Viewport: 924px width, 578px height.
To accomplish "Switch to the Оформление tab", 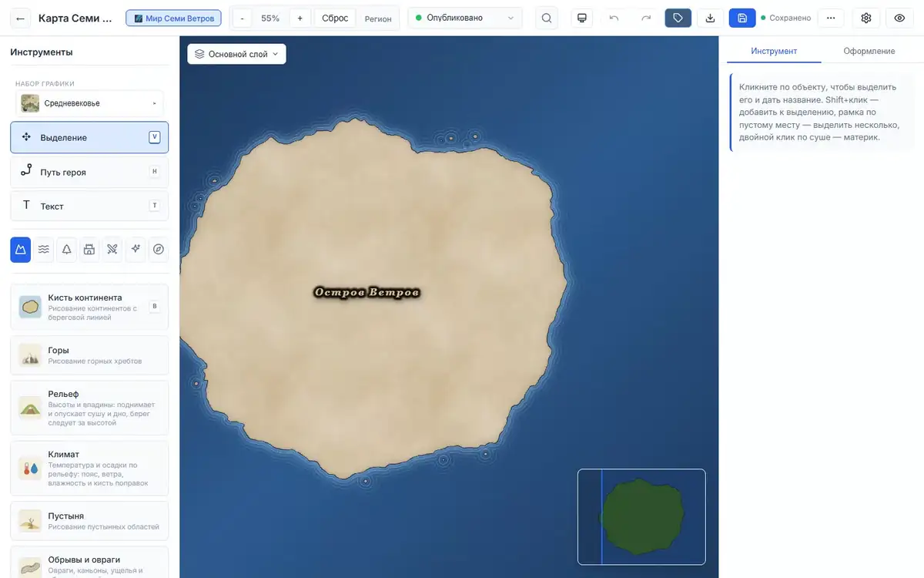I will click(869, 51).
